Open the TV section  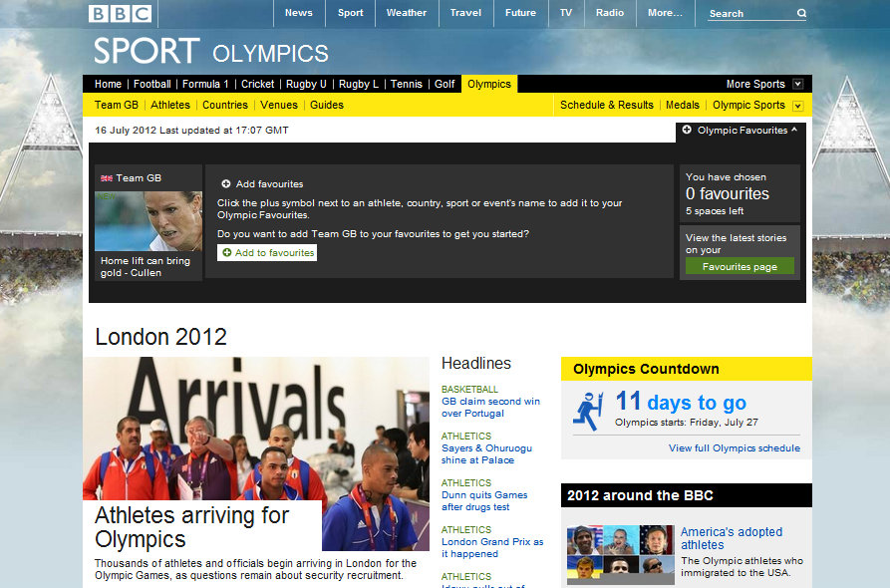click(x=566, y=13)
